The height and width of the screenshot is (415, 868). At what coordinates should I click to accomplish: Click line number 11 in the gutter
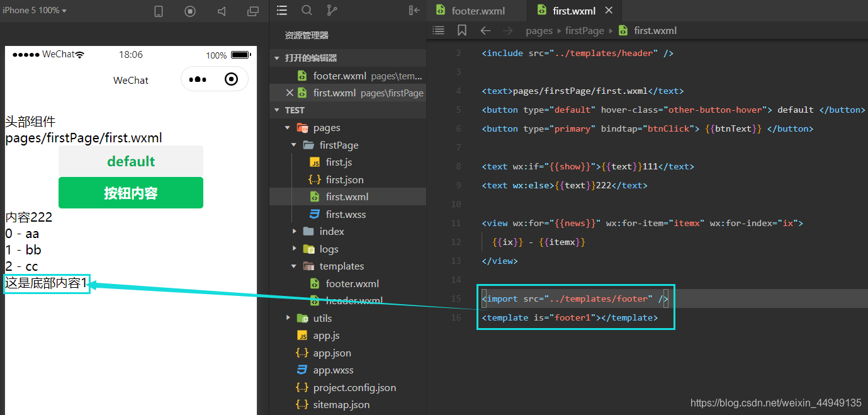pyautogui.click(x=456, y=223)
